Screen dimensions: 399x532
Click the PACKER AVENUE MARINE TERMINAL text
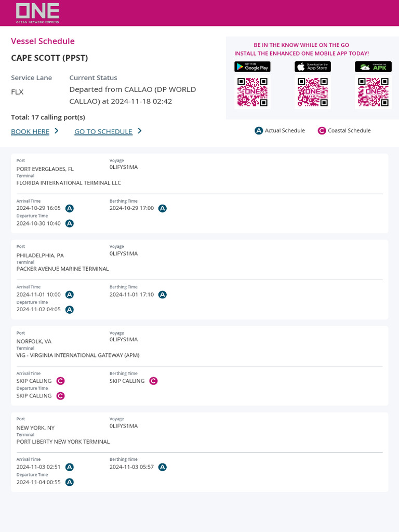point(63,269)
